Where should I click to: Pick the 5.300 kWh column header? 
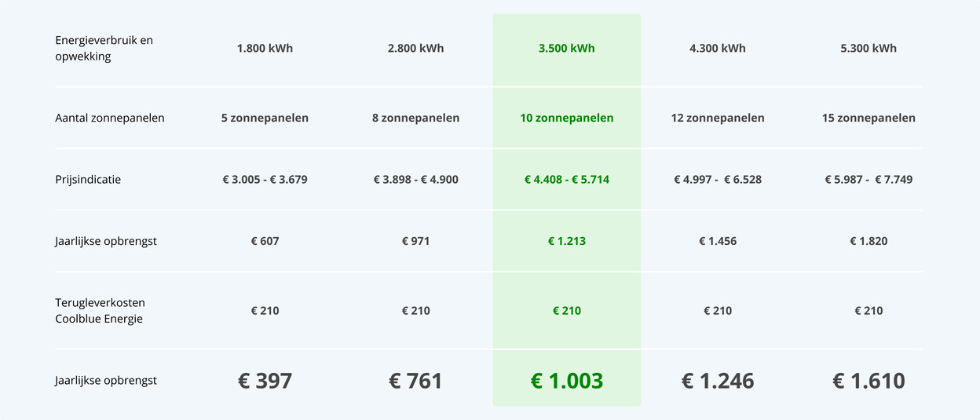pos(868,49)
